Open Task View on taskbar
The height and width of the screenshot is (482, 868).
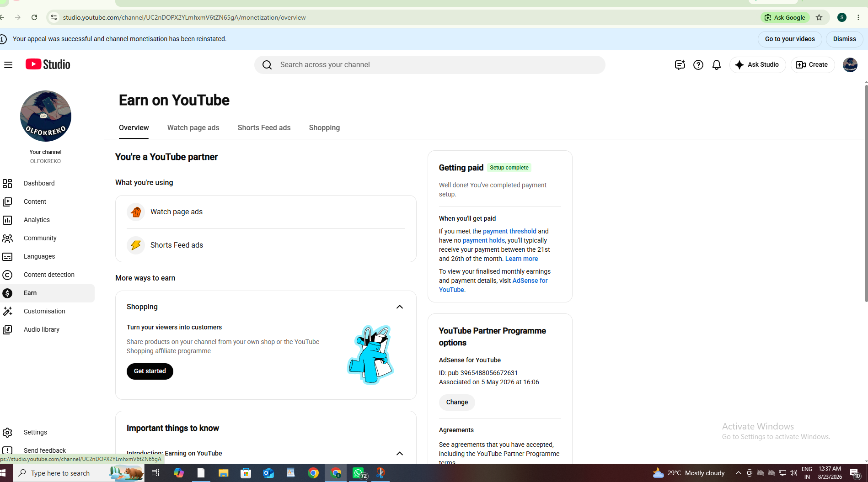click(155, 473)
